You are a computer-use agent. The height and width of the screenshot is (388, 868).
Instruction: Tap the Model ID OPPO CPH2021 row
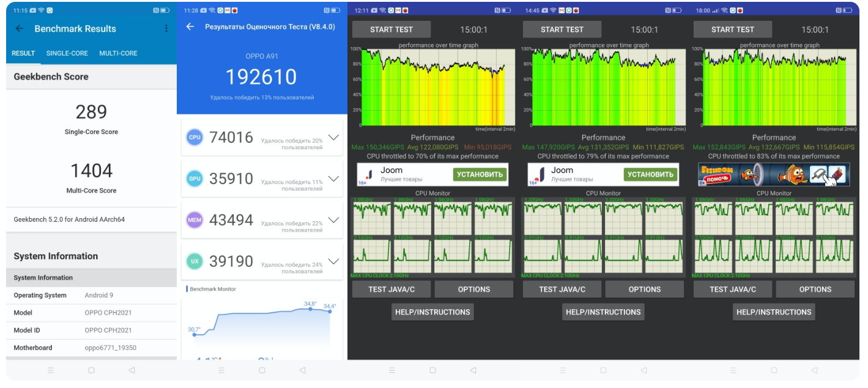click(x=91, y=330)
